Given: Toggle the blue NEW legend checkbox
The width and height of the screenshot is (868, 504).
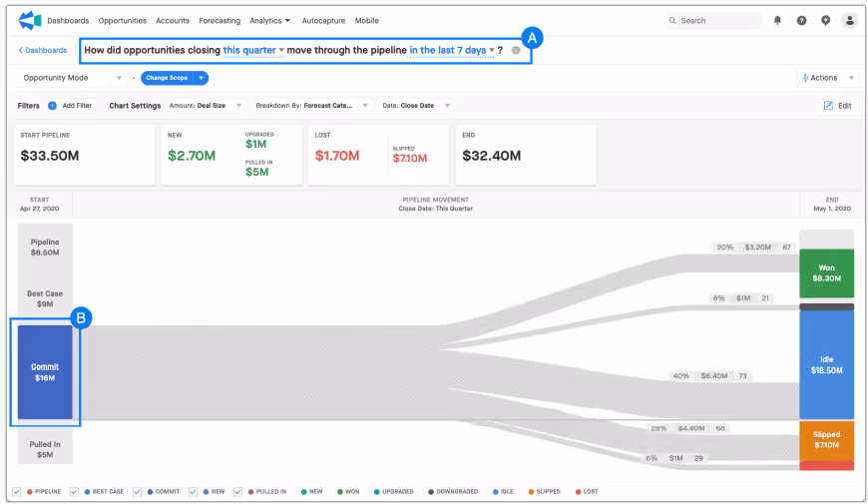Looking at the screenshot, I should (x=193, y=491).
